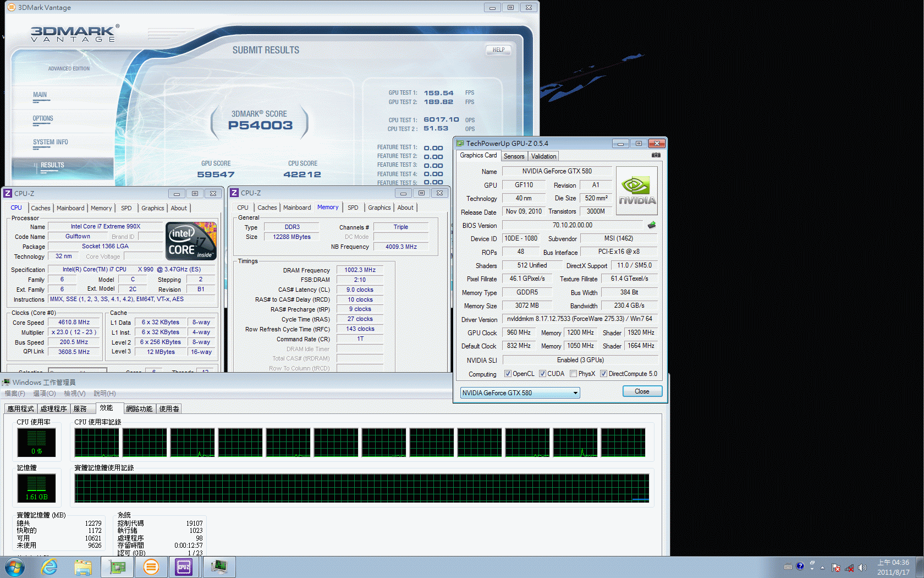Switch to CPU-Z purple taskbar icon

[x=184, y=567]
